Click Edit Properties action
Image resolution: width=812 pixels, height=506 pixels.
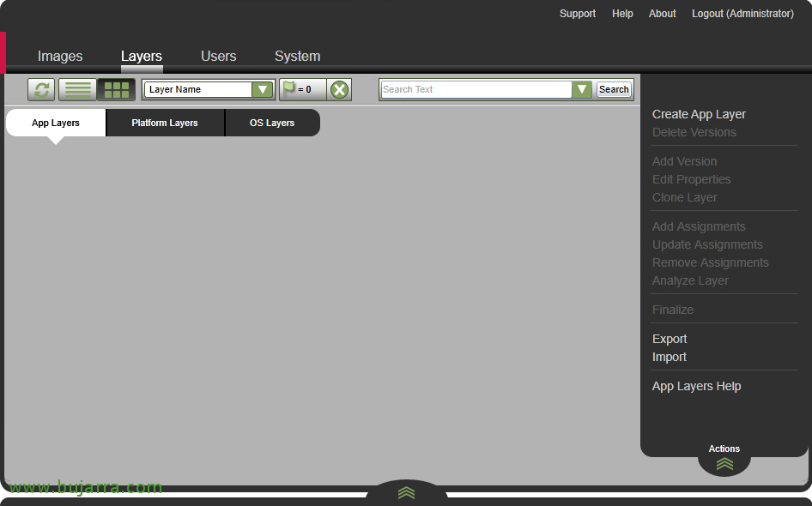(x=691, y=179)
